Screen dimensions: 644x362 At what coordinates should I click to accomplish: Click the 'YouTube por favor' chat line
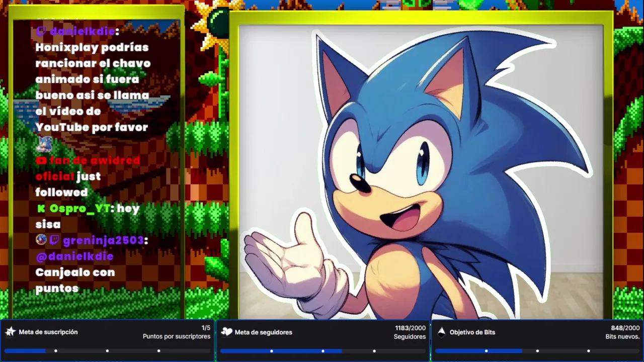pos(92,127)
